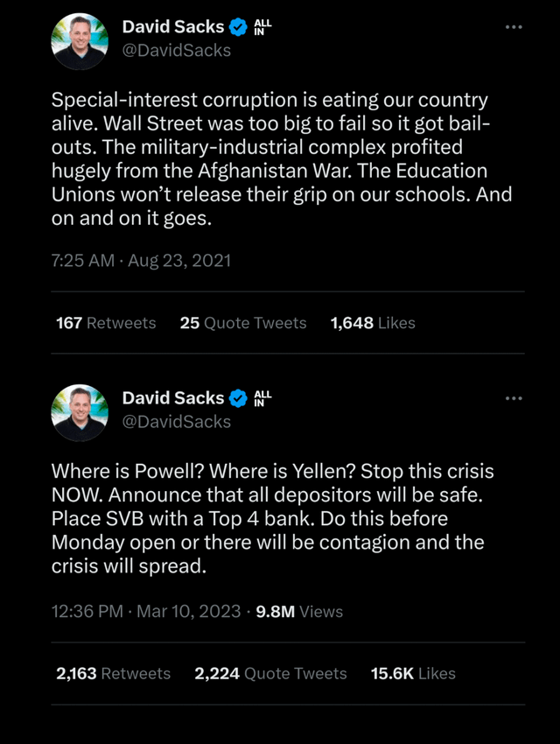Screen dimensions: 560x744
Task: Open David Sacks avatar on the first tweet
Action: click(x=80, y=39)
